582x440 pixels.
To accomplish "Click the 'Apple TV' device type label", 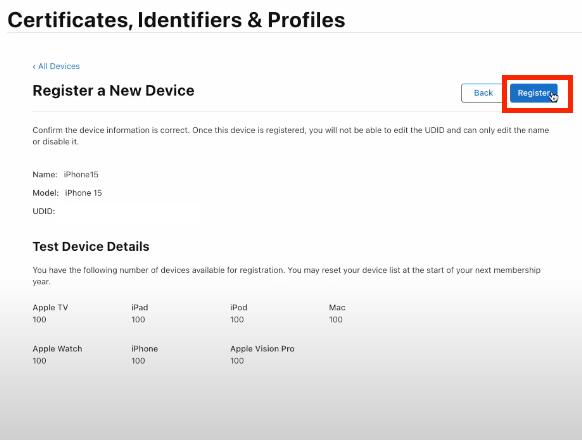I will click(50, 307).
